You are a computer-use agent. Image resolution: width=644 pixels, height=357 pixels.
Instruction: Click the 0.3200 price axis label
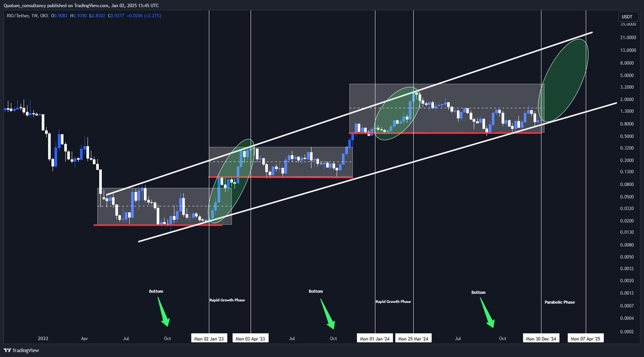[627, 148]
